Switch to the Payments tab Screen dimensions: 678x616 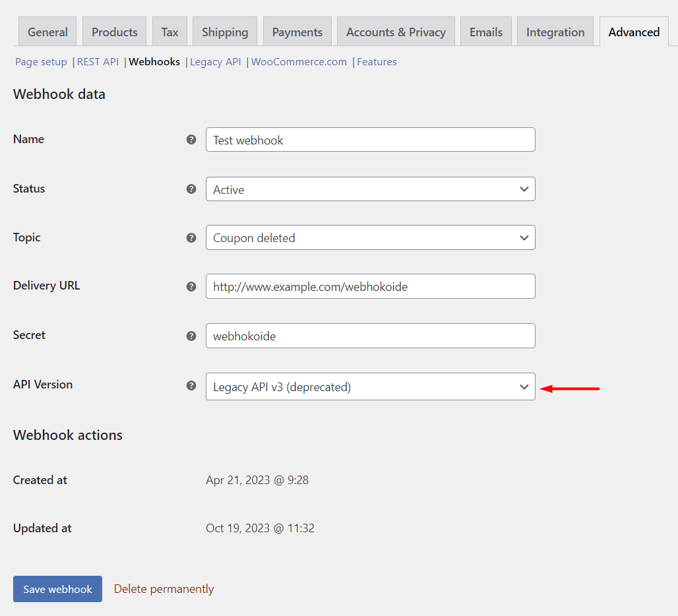click(x=297, y=32)
